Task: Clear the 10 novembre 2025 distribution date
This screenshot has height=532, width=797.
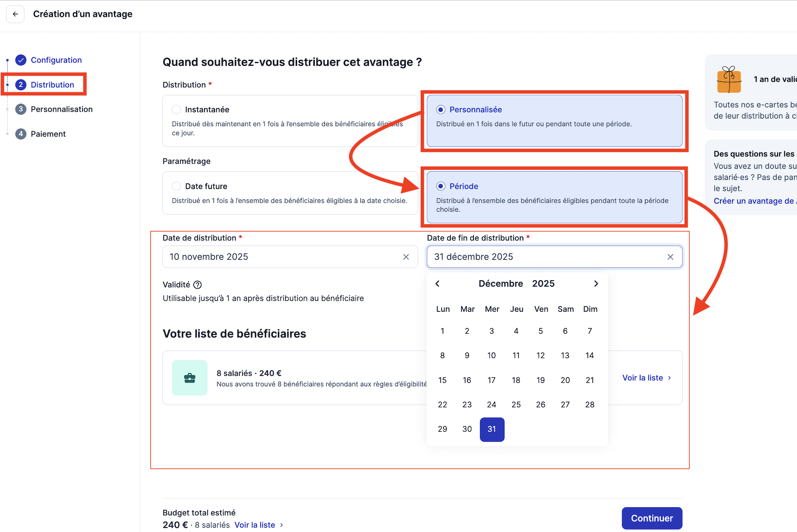Action: [406, 257]
